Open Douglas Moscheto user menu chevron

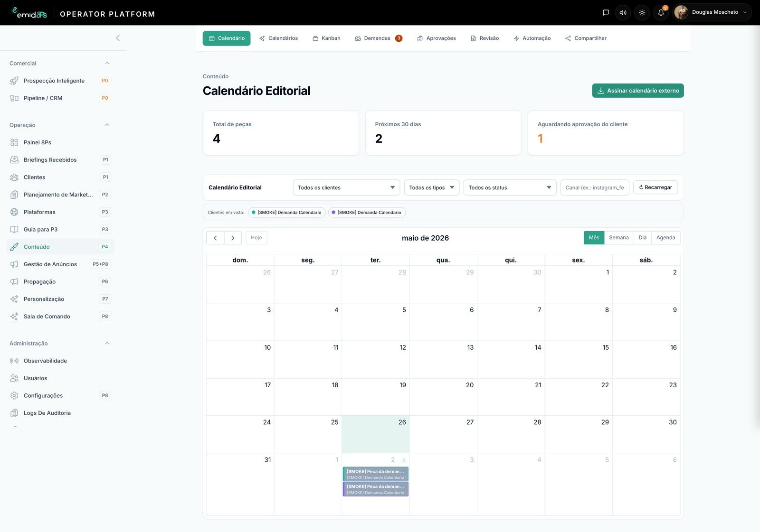(745, 12)
